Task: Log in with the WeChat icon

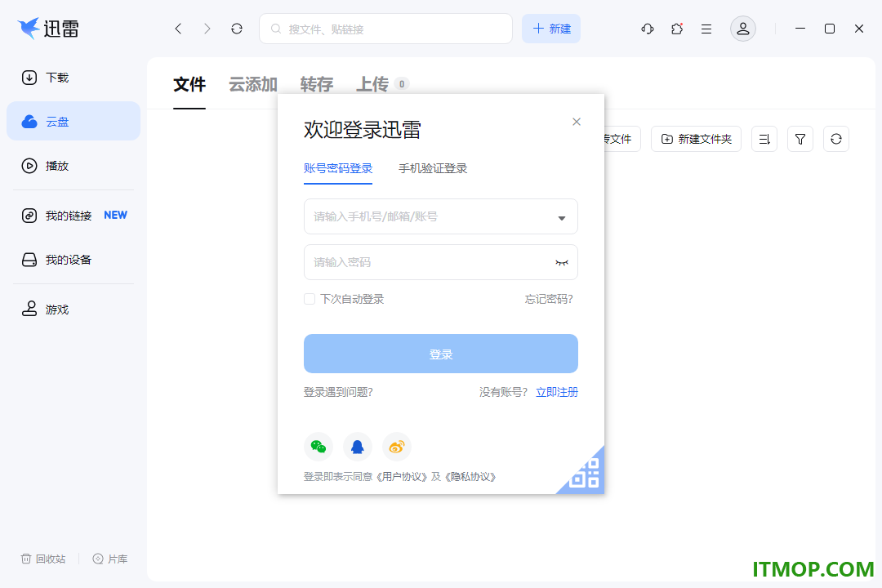Action: click(318, 447)
